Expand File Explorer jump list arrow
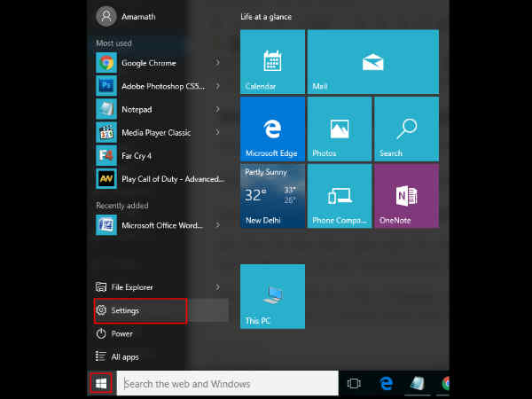The width and height of the screenshot is (532, 399). coord(217,287)
